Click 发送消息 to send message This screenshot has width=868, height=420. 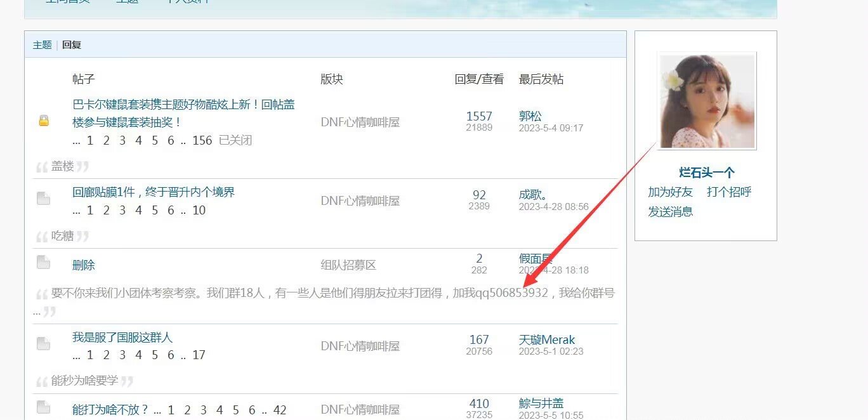[x=670, y=211]
